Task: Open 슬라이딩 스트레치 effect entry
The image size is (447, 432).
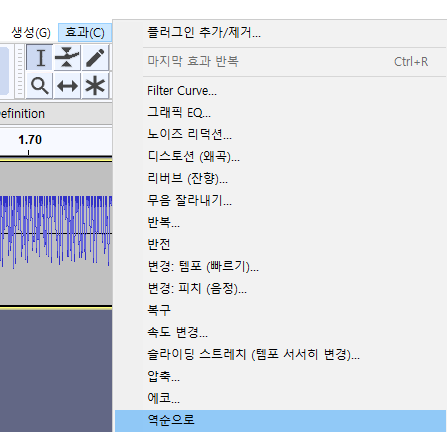Action: (x=280, y=354)
